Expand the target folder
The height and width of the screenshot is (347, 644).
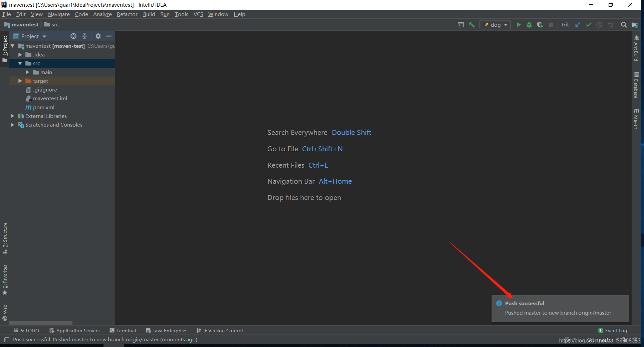tap(20, 81)
